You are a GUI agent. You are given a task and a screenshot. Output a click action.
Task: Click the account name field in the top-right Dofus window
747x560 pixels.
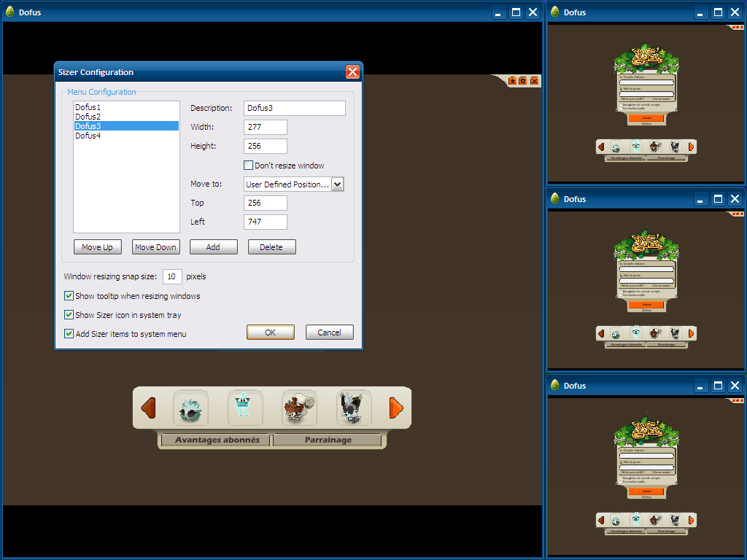click(x=646, y=82)
